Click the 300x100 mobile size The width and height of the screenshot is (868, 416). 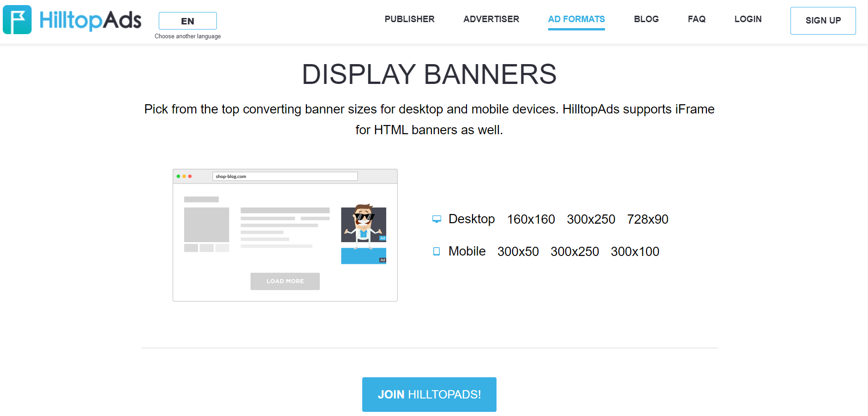635,252
